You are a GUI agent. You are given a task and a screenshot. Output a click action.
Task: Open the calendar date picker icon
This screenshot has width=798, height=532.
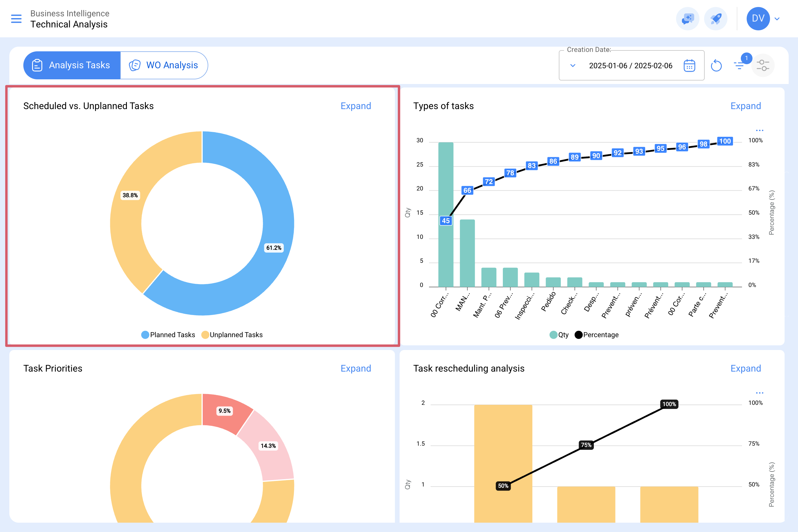(x=689, y=66)
